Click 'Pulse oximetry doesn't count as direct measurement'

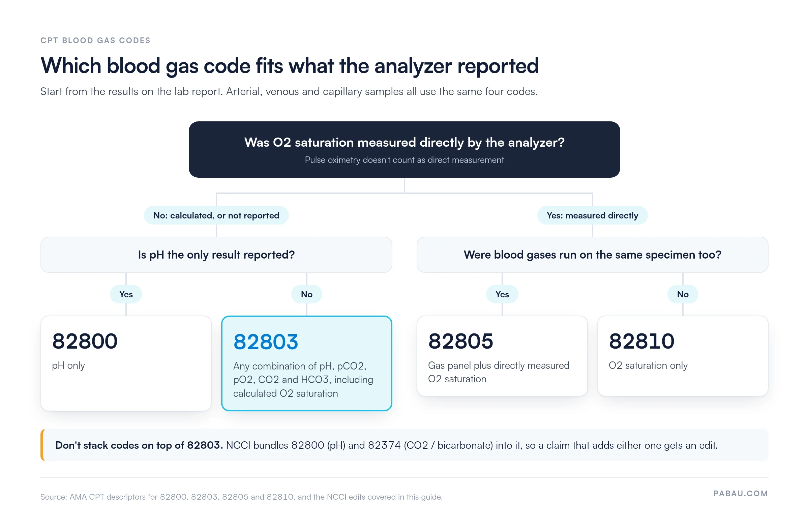404,160
